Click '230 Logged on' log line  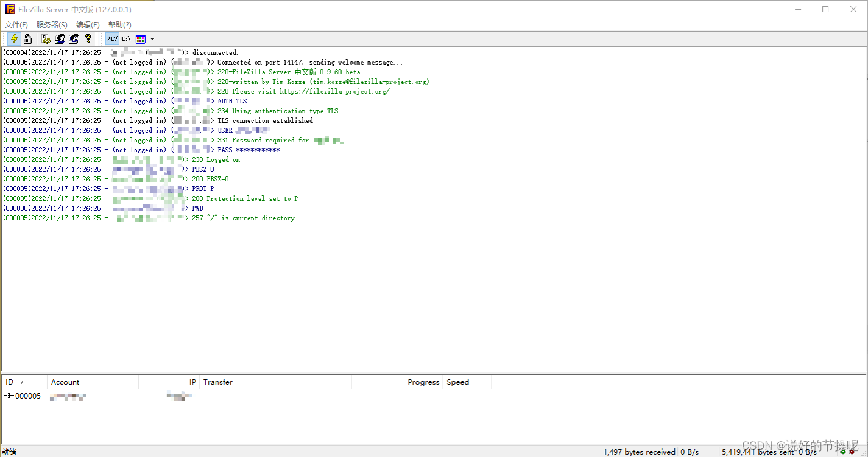(121, 159)
